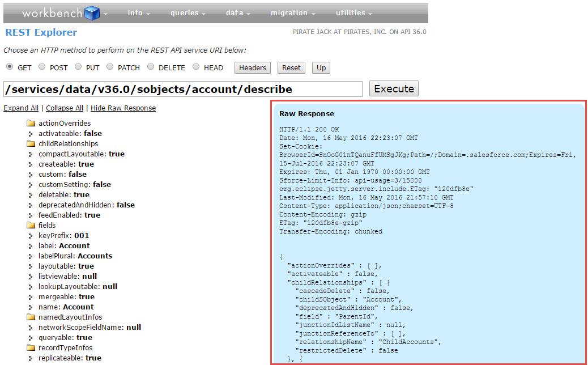Select the HEAD method radio button

[x=196, y=67]
